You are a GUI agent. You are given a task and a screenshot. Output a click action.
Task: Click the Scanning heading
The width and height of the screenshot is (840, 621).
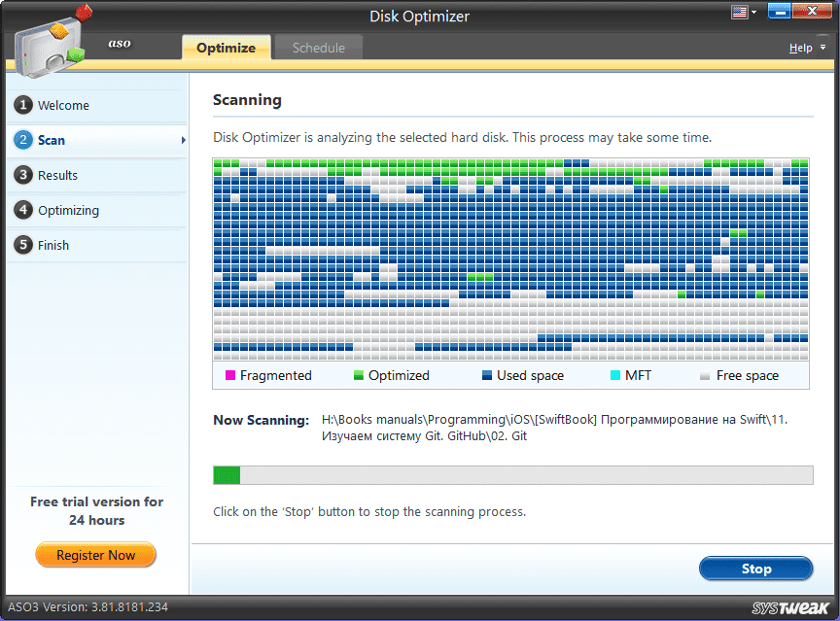pyautogui.click(x=247, y=100)
